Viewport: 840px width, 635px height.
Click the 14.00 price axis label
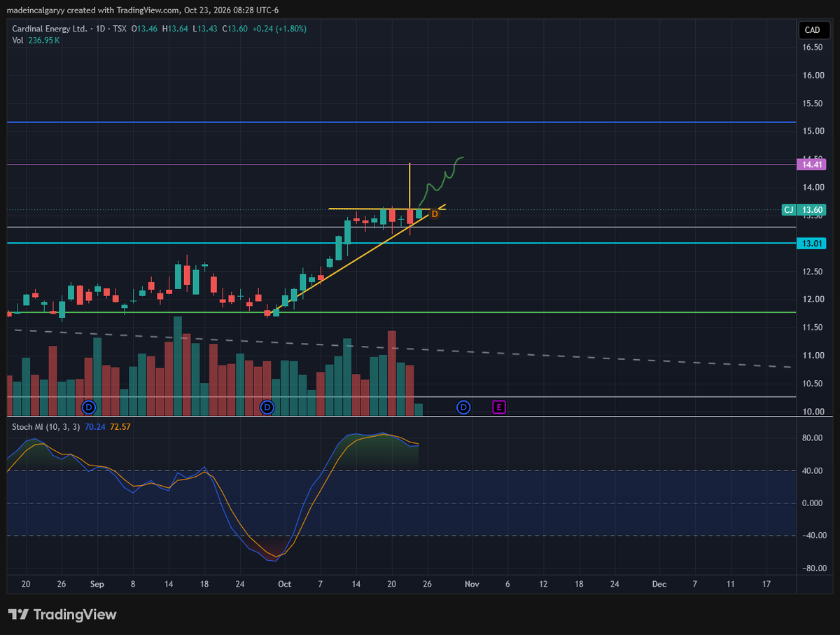coord(812,188)
